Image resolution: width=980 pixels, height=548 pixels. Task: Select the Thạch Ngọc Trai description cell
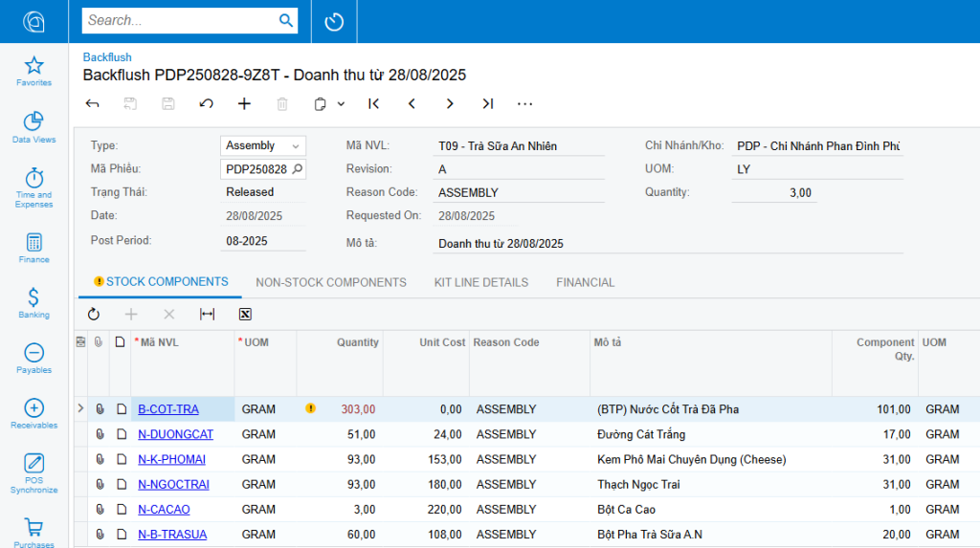click(711, 484)
